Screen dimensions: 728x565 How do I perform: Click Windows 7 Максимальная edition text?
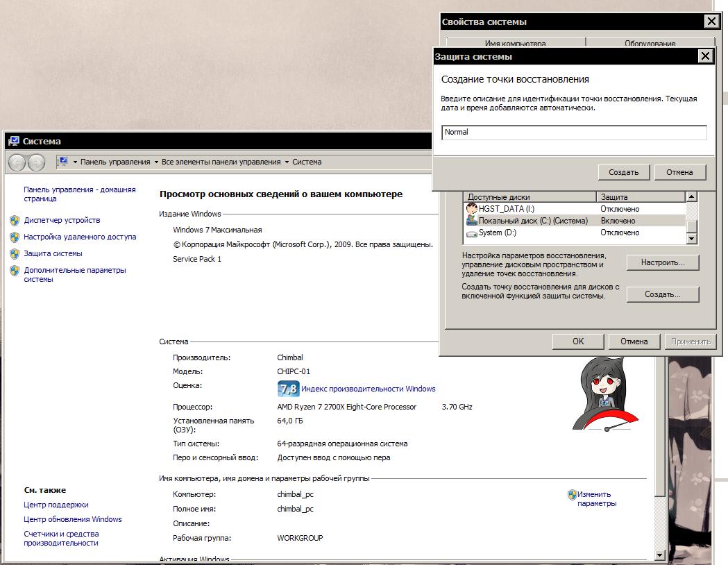coord(217,230)
